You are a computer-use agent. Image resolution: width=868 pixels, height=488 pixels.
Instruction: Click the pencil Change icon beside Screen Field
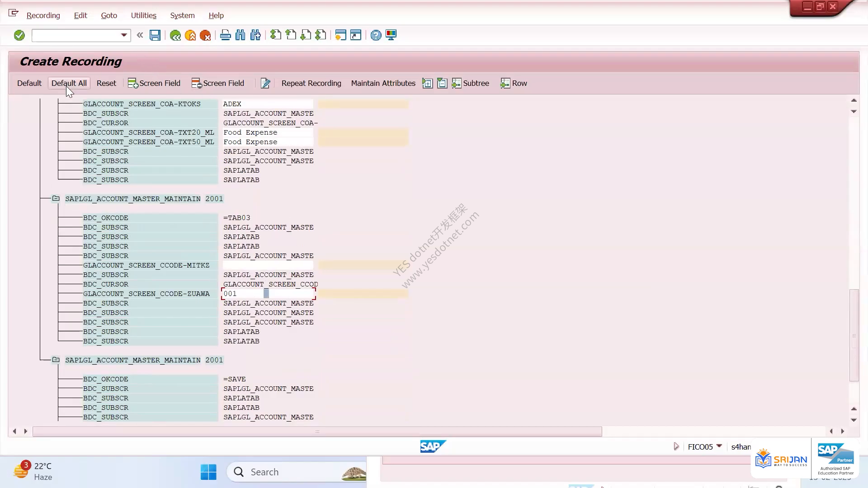click(265, 83)
